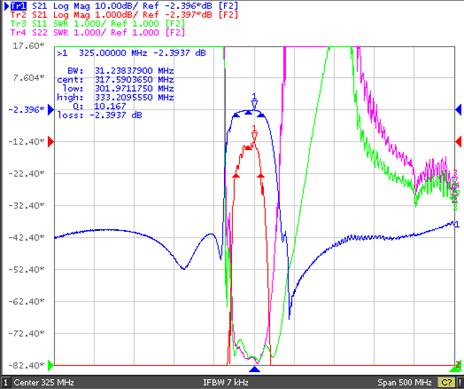Click the blue left reference level arrow
The width and height of the screenshot is (464, 389).
pos(51,109)
